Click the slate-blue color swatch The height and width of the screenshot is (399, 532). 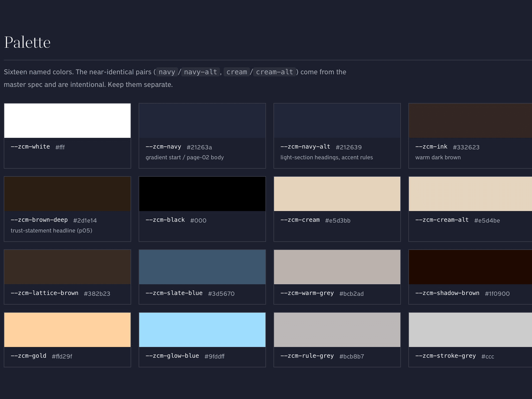(202, 267)
